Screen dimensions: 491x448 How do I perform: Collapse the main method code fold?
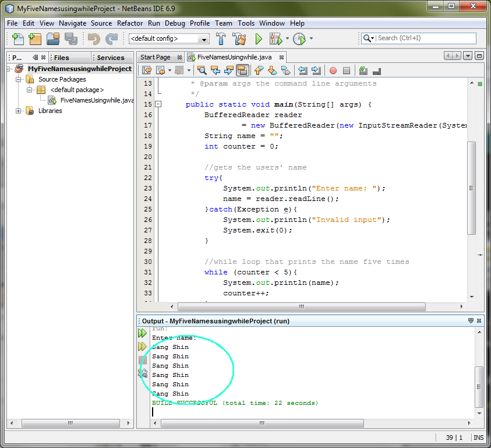coord(158,104)
